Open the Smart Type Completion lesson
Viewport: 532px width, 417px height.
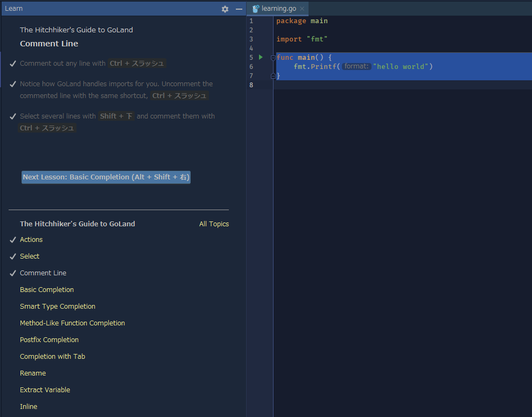pos(58,307)
